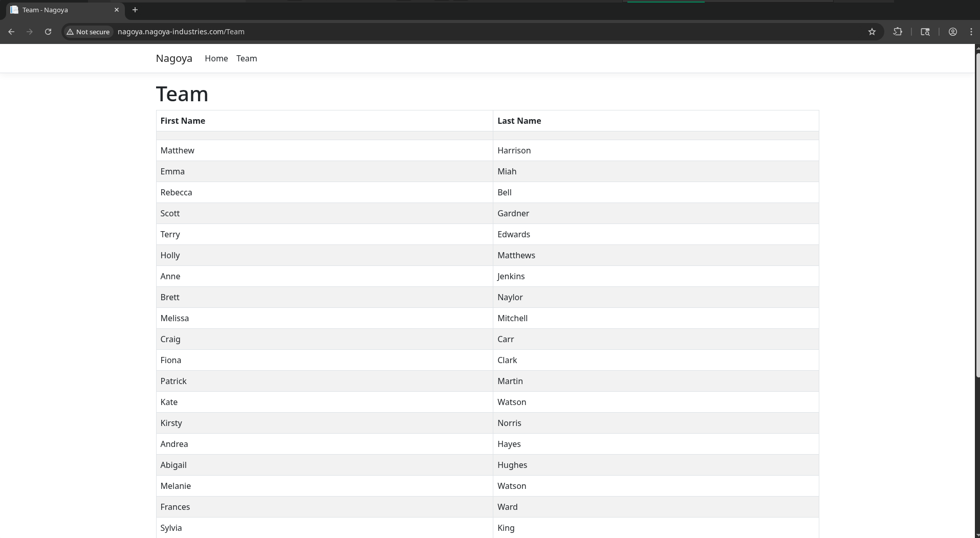Viewport: 980px width, 538px height.
Task: Click the browser back arrow
Action: pos(11,32)
